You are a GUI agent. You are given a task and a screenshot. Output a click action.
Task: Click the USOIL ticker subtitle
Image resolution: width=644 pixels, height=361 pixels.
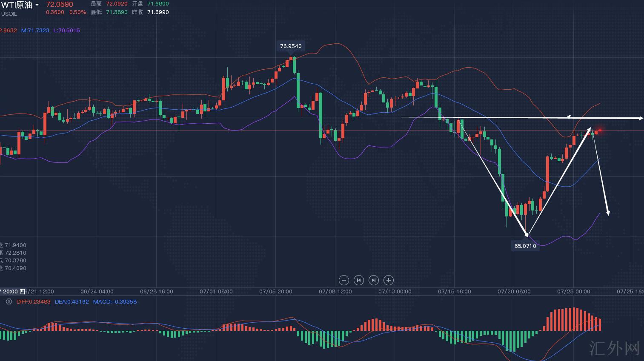[9, 14]
